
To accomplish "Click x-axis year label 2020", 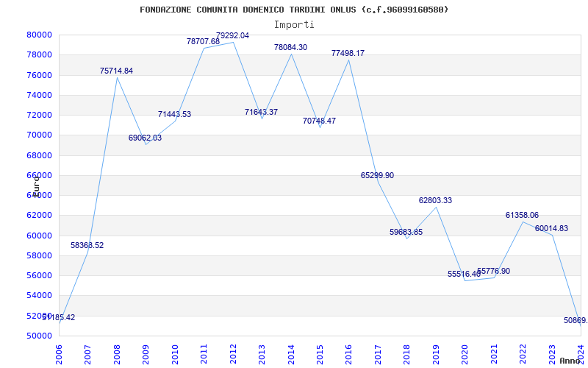I will pos(465,355).
